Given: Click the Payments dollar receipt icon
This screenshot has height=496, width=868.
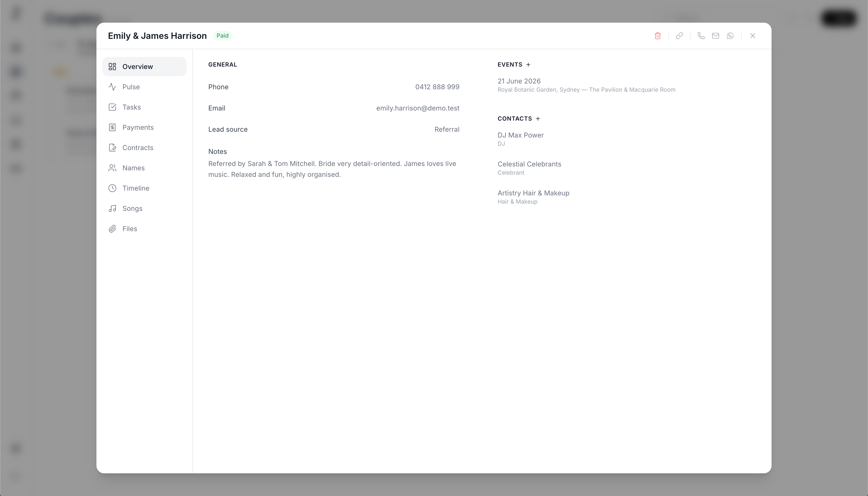Looking at the screenshot, I should (112, 127).
